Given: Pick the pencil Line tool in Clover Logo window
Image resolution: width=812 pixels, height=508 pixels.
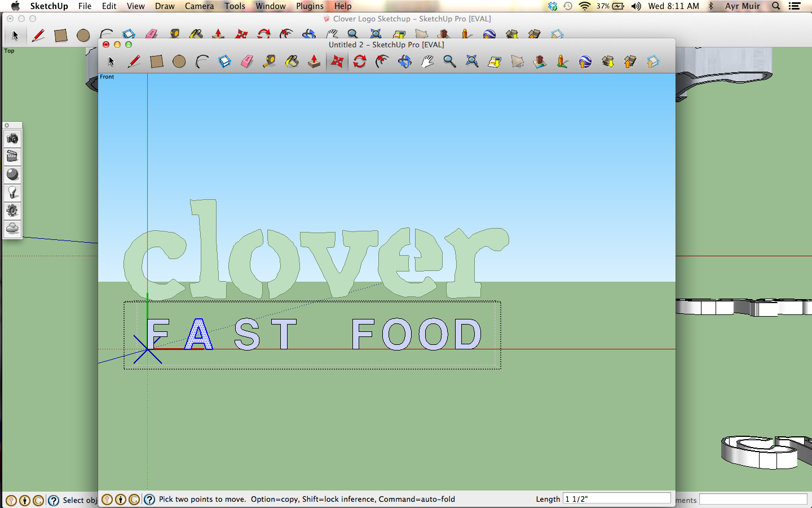Looking at the screenshot, I should pos(38,36).
